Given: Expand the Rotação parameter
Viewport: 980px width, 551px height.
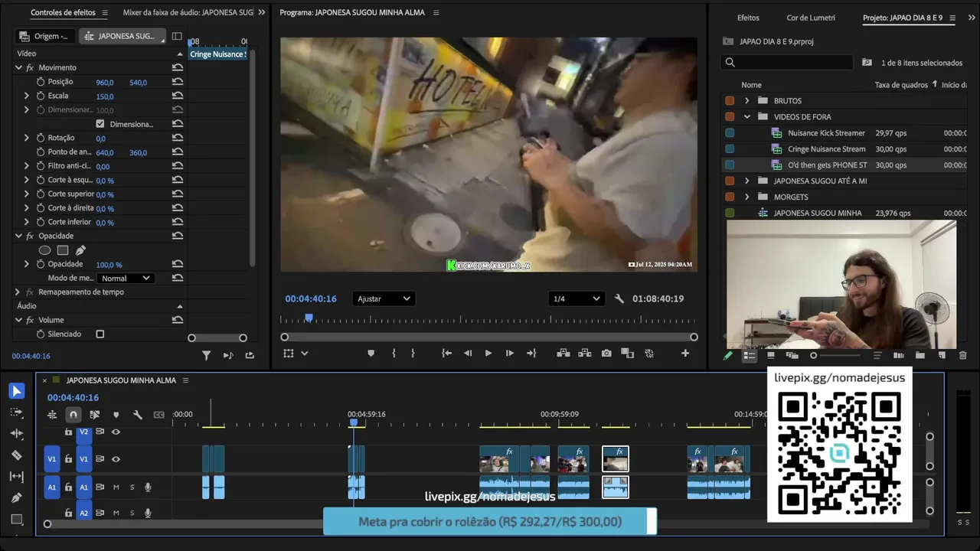Looking at the screenshot, I should click(x=27, y=138).
